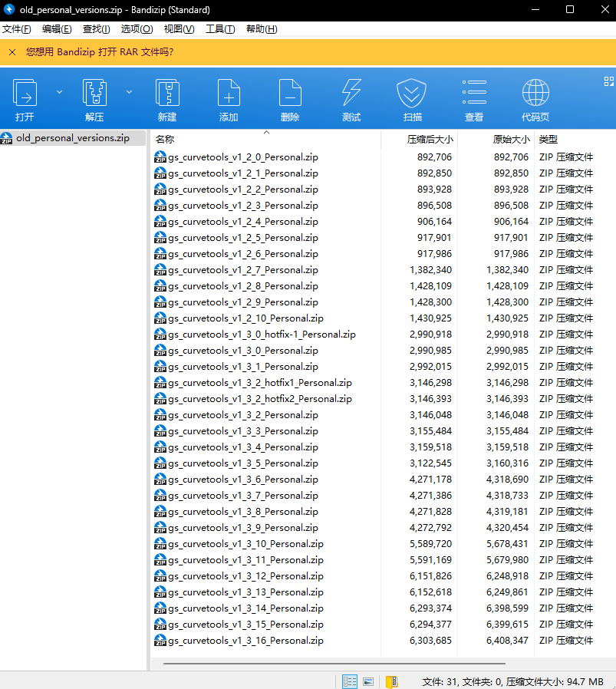Click compressed size 3,122,545 cell
The height and width of the screenshot is (689, 616).
click(x=430, y=463)
